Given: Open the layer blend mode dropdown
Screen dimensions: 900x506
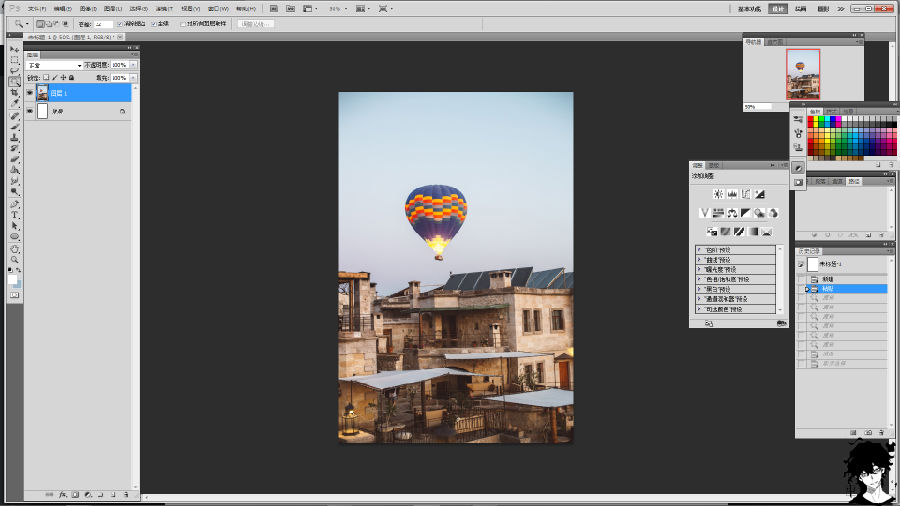Looking at the screenshot, I should pos(54,65).
